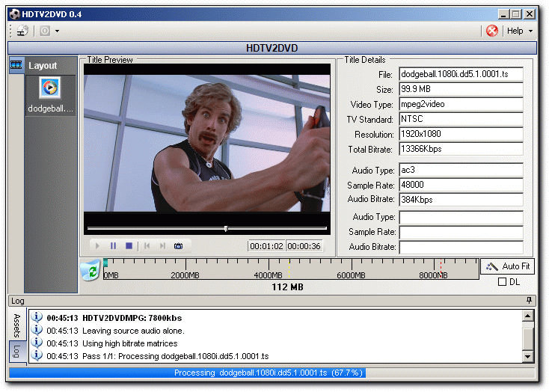This screenshot has width=549, height=392.
Task: Click the red cancel processing icon
Action: point(492,31)
